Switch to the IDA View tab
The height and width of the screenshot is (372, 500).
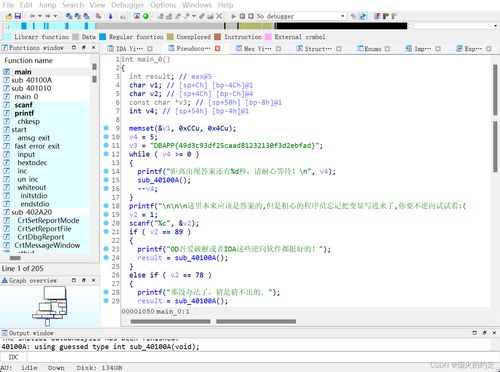point(129,49)
